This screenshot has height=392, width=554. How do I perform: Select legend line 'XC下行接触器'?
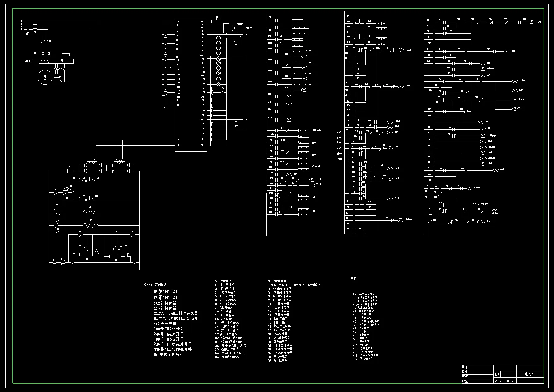tap(165, 308)
